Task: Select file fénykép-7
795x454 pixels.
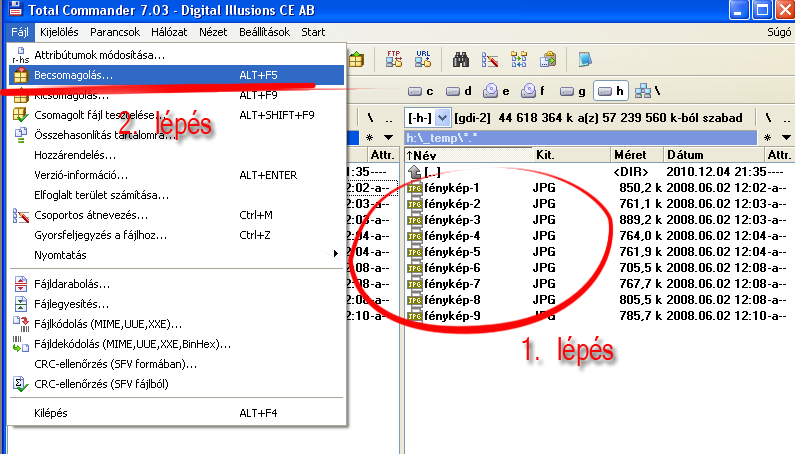Action: click(x=452, y=284)
